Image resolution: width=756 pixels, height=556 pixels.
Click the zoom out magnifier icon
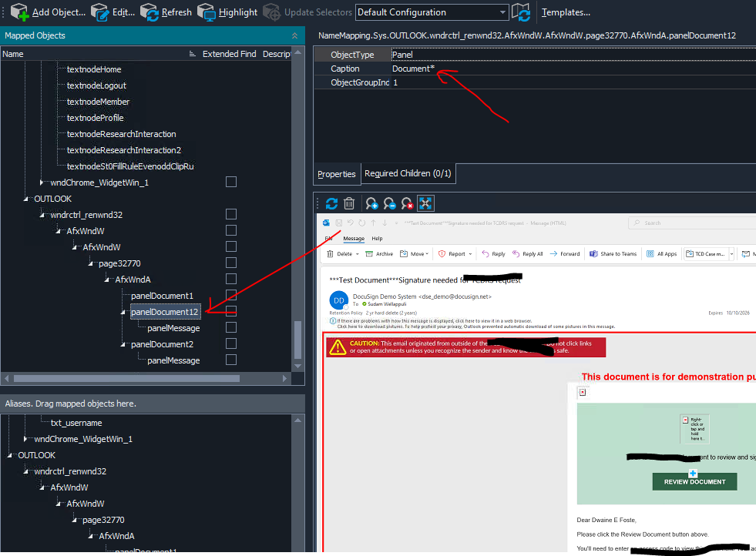click(390, 203)
